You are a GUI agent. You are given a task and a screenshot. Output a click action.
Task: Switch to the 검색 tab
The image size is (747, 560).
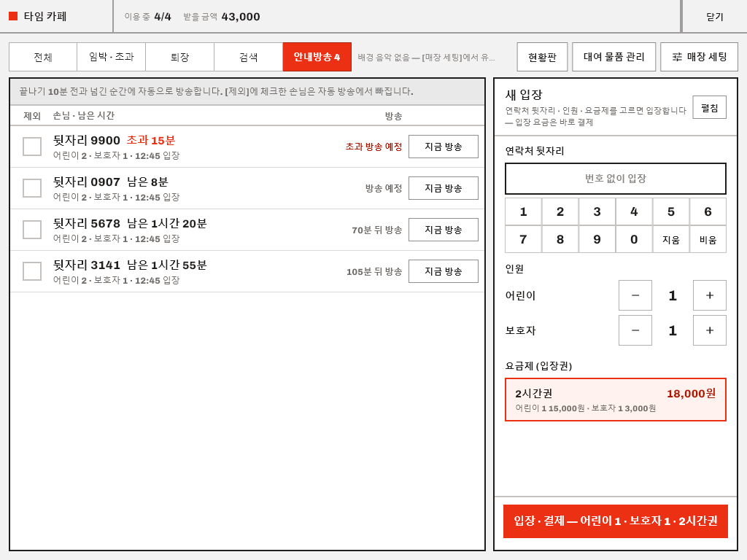pos(249,57)
